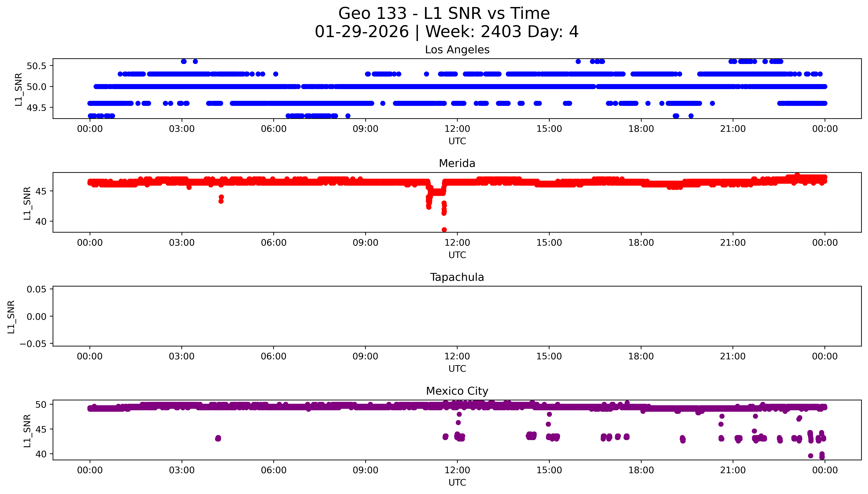Viewport: 868px width, 494px height.
Task: Click the 'Tapachula' subplot title
Action: pyautogui.click(x=457, y=277)
